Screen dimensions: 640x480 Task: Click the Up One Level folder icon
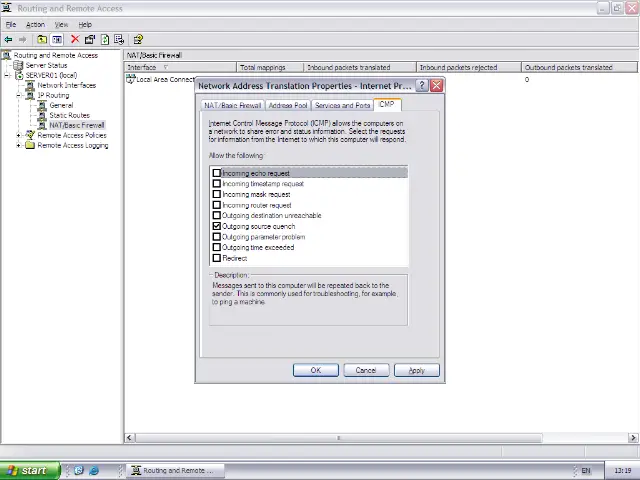pos(42,40)
